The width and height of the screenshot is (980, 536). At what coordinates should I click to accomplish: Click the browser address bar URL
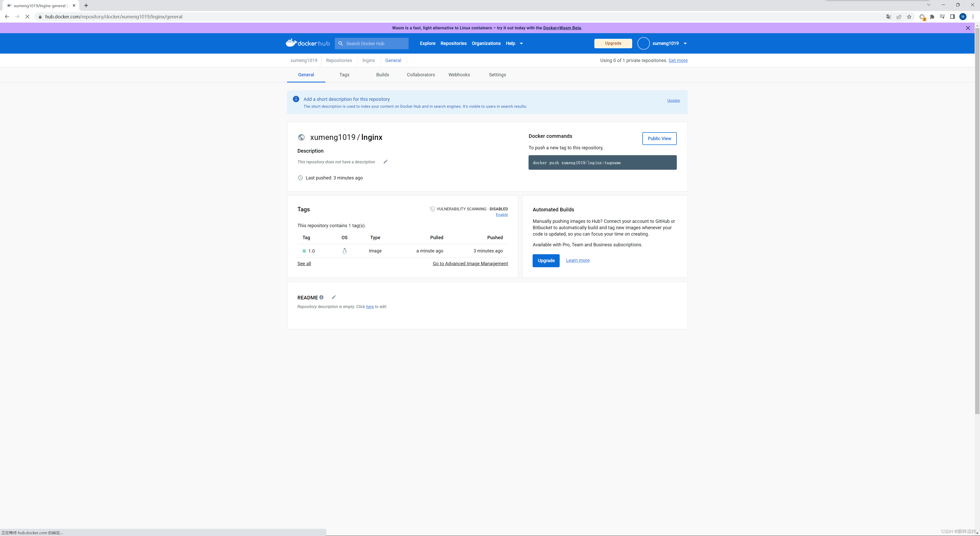pos(114,17)
